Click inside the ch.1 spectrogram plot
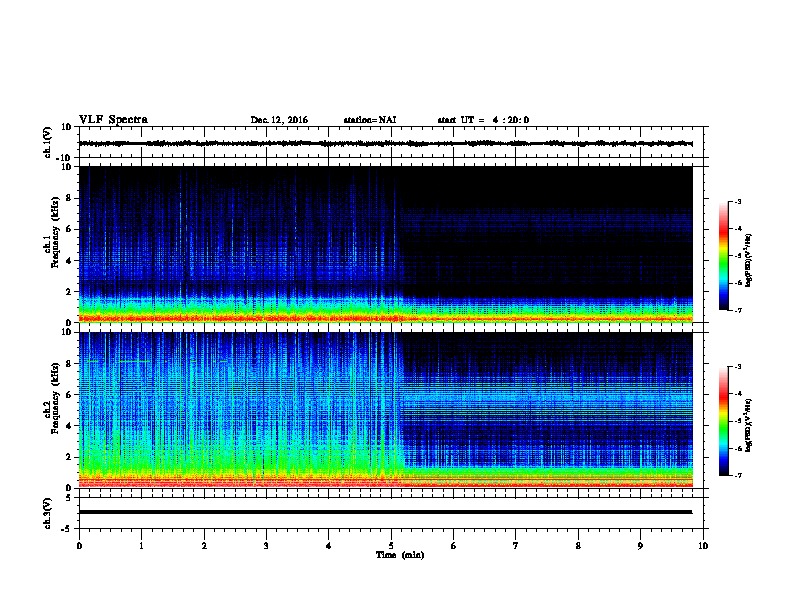The image size is (792, 612). (x=385, y=244)
